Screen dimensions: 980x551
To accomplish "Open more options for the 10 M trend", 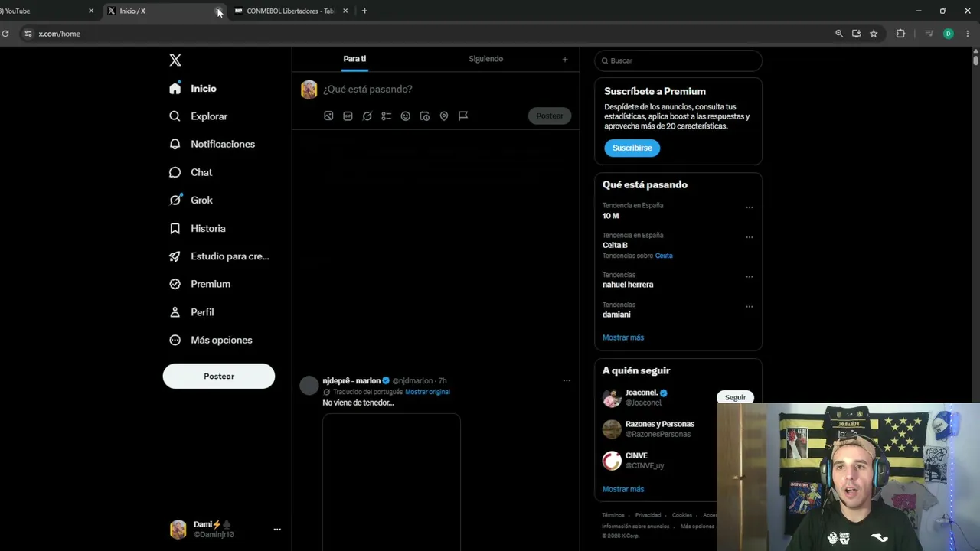I will (750, 207).
